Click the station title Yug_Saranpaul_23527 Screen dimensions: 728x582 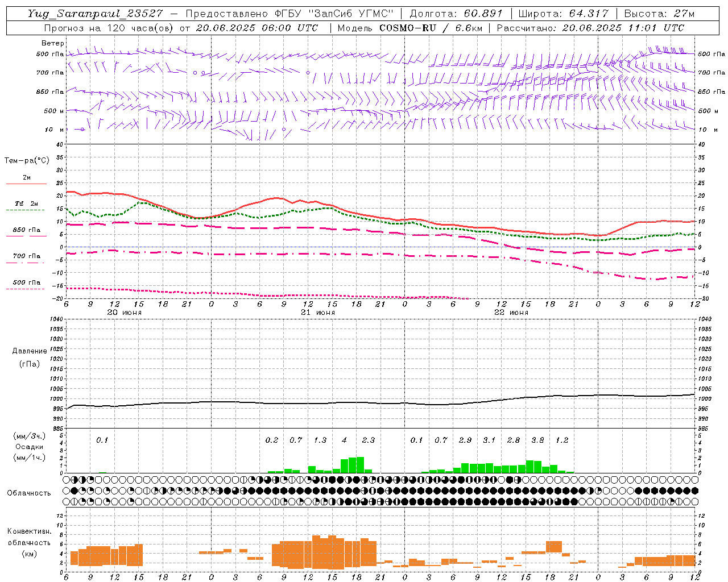(95, 14)
